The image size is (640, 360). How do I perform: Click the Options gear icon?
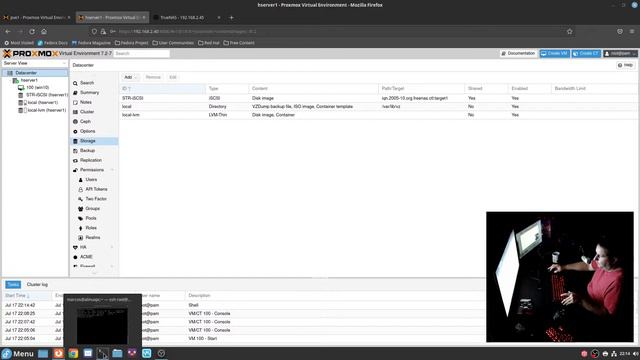point(75,131)
